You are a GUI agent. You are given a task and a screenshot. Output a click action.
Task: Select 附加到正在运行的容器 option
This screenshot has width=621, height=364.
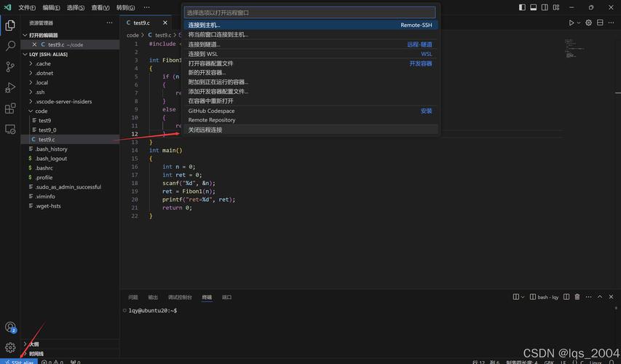click(x=310, y=82)
